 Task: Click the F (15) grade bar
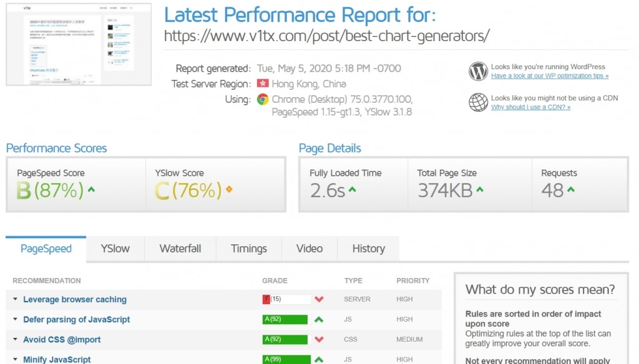coord(287,299)
